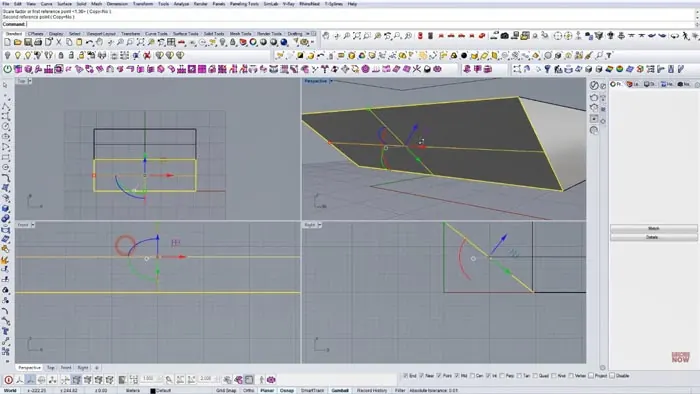The height and width of the screenshot is (394, 700).
Task: Open the Right viewport title dropdown arrow
Action: (x=320, y=225)
